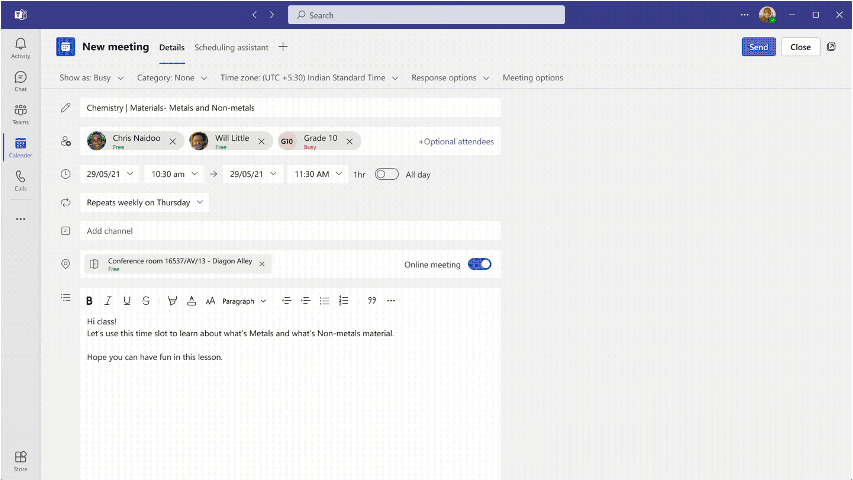Click the Teams logo in title bar

21,15
